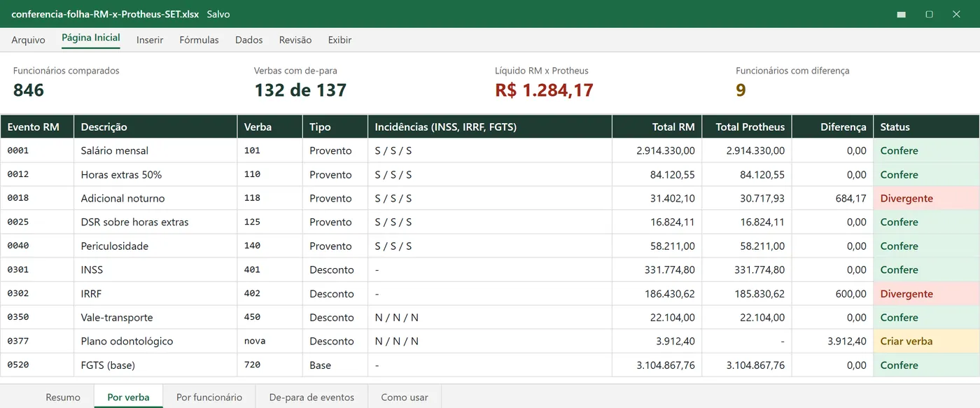Close the workbook window
The image size is (980, 408).
coord(956,14)
